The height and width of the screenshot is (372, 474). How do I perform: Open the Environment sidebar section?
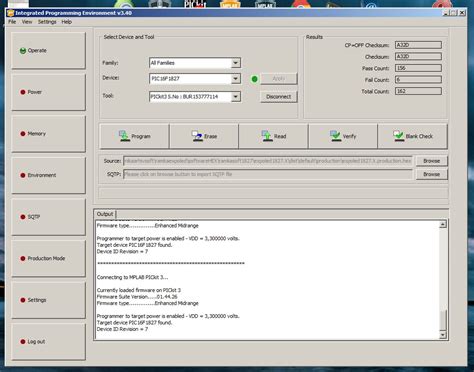coord(49,175)
